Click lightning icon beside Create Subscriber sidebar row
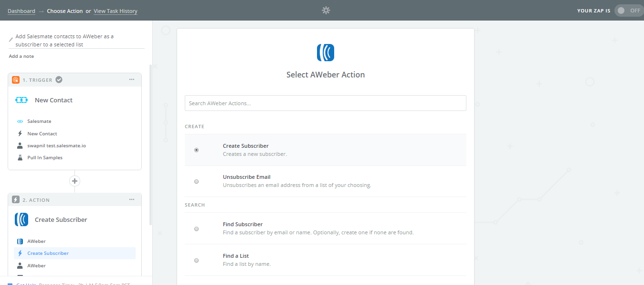Viewport: 644px width, 285px height. coord(20,253)
